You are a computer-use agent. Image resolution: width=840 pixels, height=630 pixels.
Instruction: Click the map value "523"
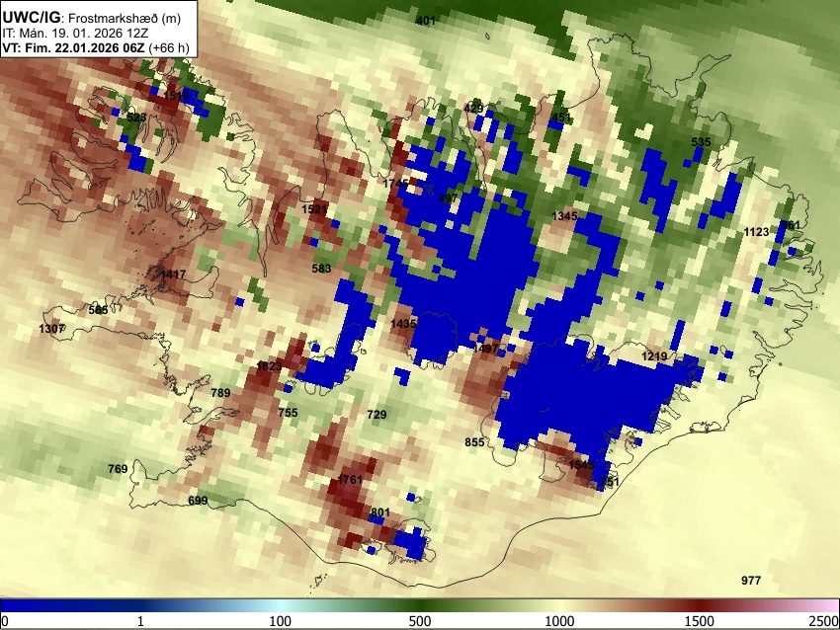coord(136,118)
